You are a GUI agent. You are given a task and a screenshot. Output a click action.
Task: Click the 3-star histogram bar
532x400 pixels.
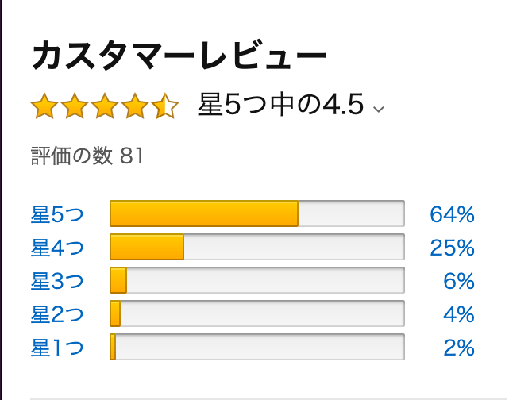(x=257, y=280)
